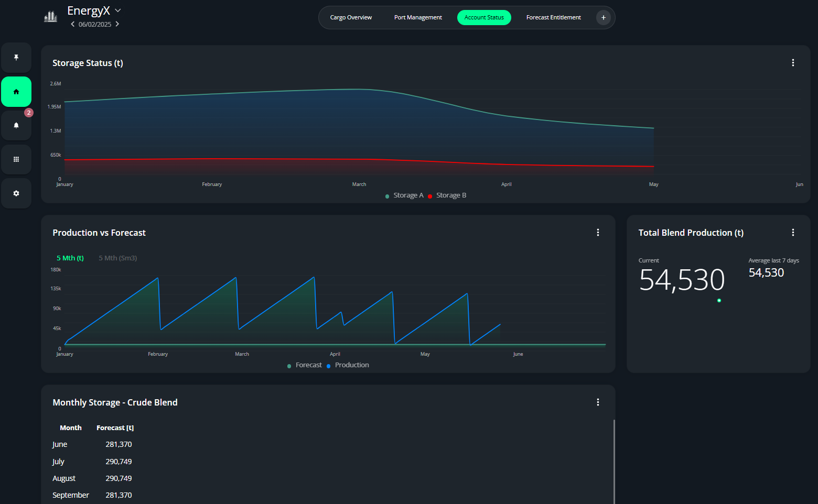Open Storage Status options menu

(x=792, y=63)
